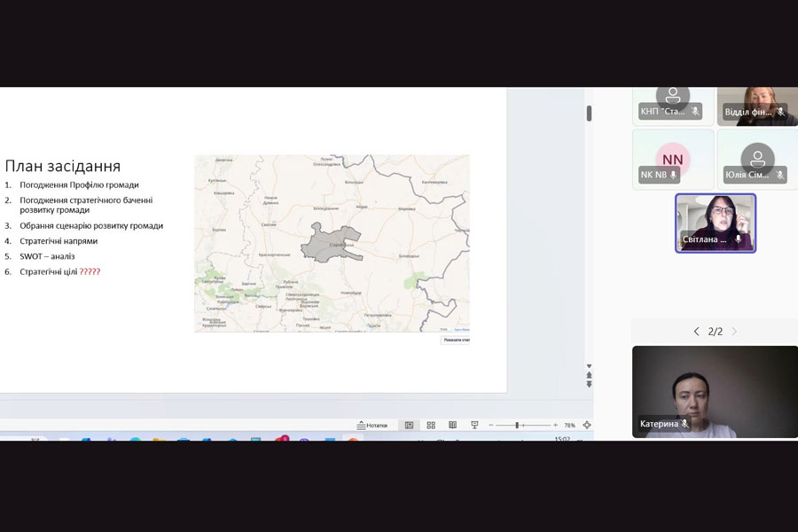The image size is (798, 532).
Task: Click the zoom slider handle
Action: pyautogui.click(x=517, y=425)
